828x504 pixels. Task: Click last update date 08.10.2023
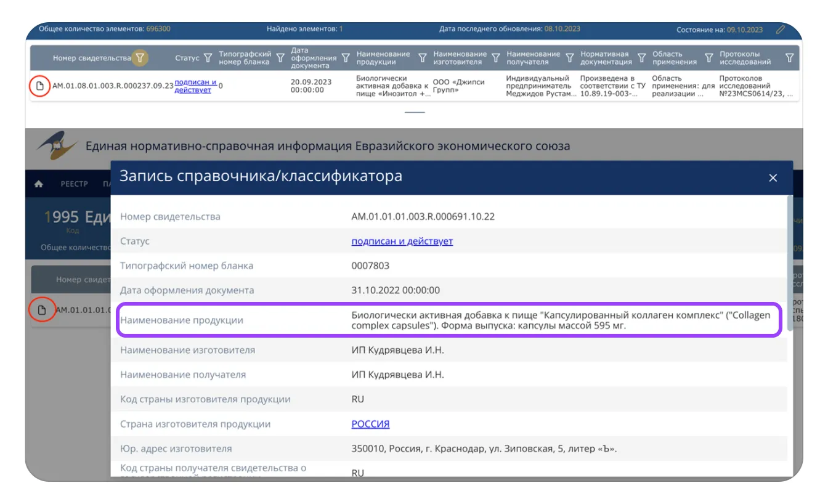tap(562, 29)
